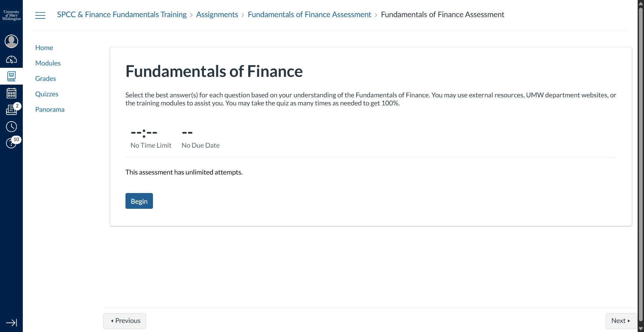This screenshot has width=644, height=332.
Task: Open SPCC & Finance Fundamentals Training breadcrumb
Action: coord(122,15)
